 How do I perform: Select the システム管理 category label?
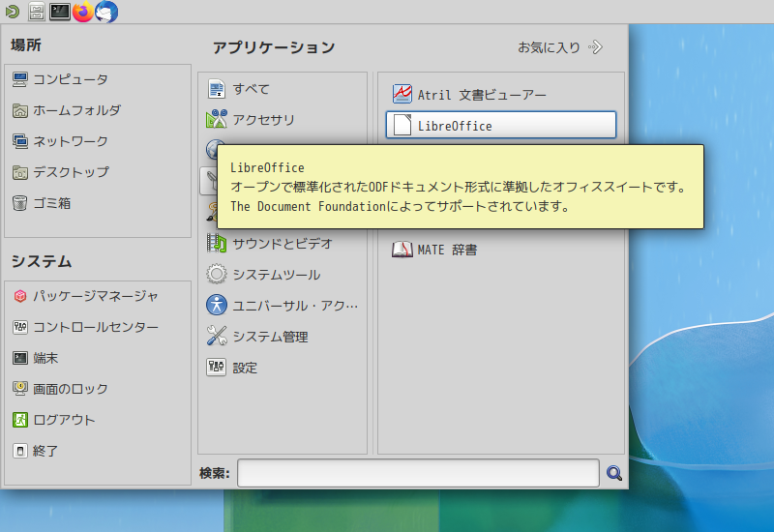click(271, 337)
